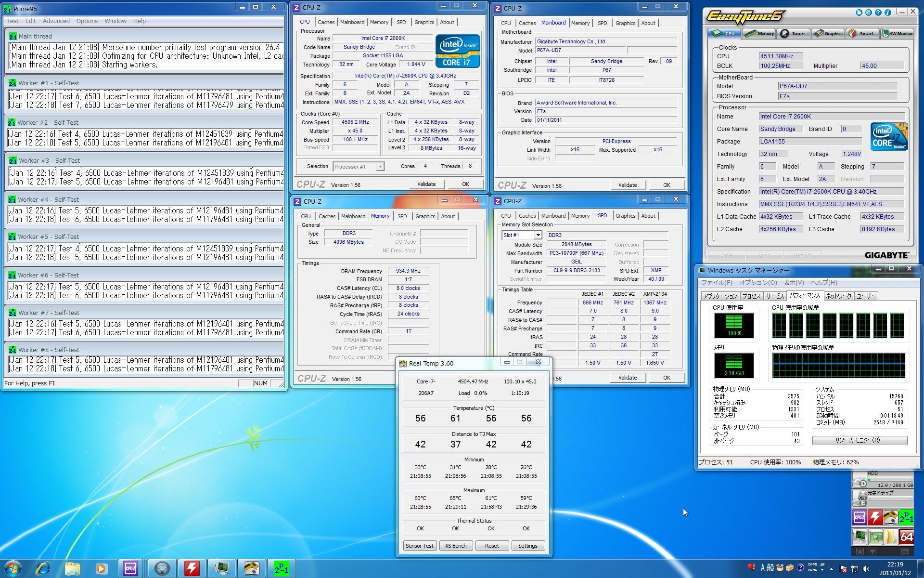Screen dimensions: 924x578
Task: Click the EasyTune6 @ email icon
Action: coord(869,13)
